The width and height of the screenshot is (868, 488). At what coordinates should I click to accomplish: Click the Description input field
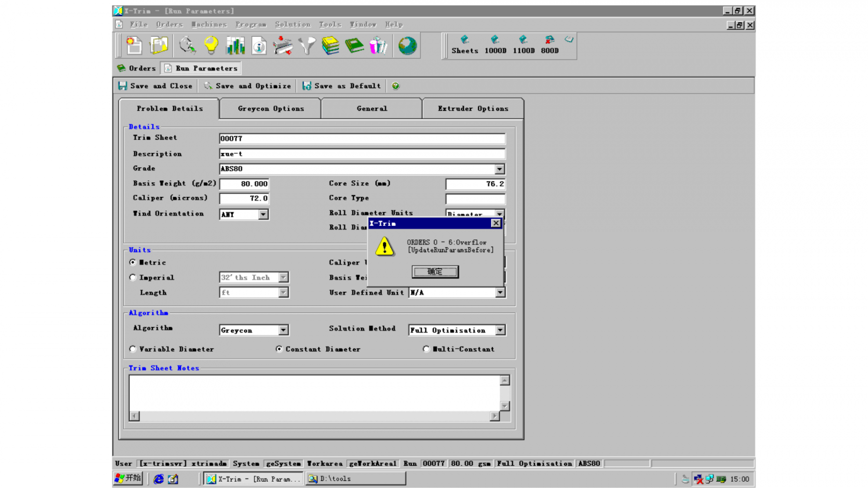point(362,154)
